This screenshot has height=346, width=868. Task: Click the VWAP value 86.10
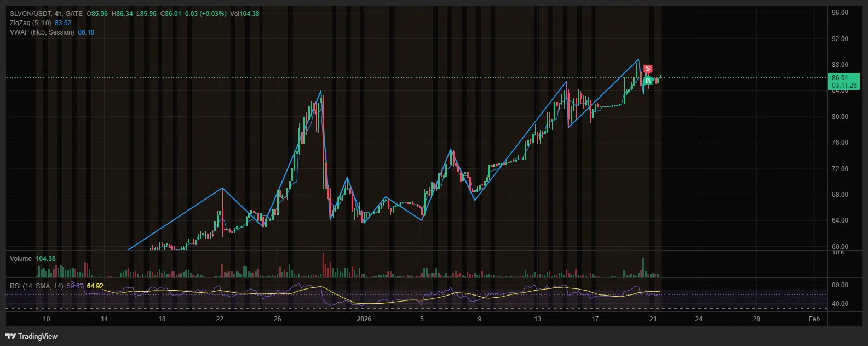[86, 32]
